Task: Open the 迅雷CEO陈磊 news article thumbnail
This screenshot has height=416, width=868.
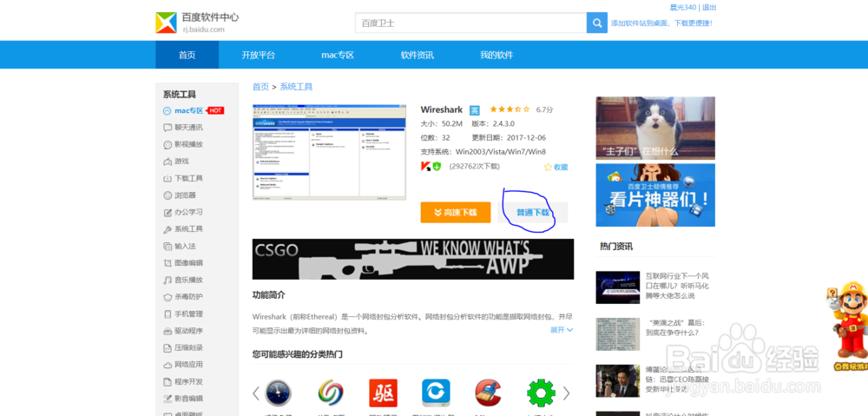Action: [x=618, y=380]
